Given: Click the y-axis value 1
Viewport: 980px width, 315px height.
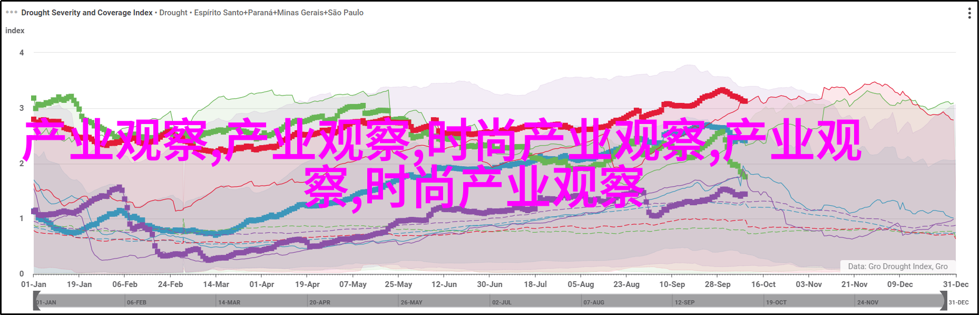Looking at the screenshot, I should point(22,218).
